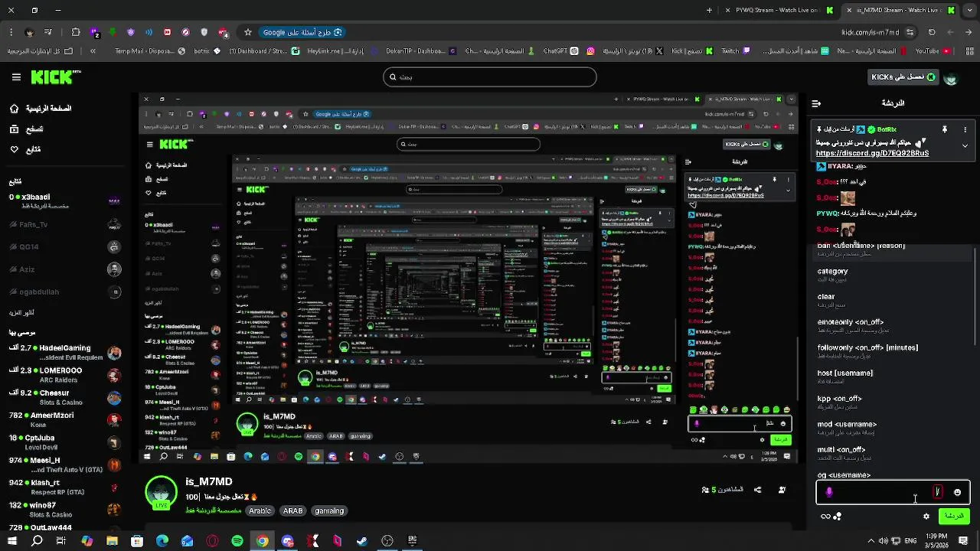Select the mod command suggestion

[892, 428]
